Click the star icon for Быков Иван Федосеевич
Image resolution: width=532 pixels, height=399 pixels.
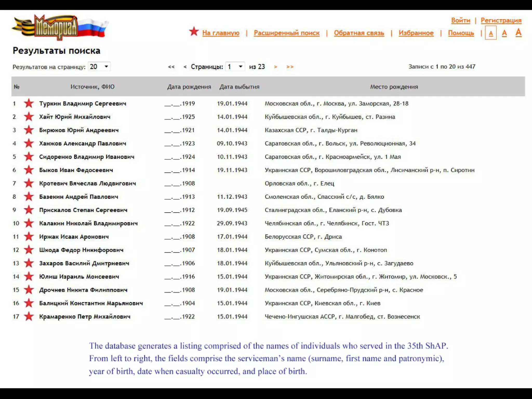29,170
